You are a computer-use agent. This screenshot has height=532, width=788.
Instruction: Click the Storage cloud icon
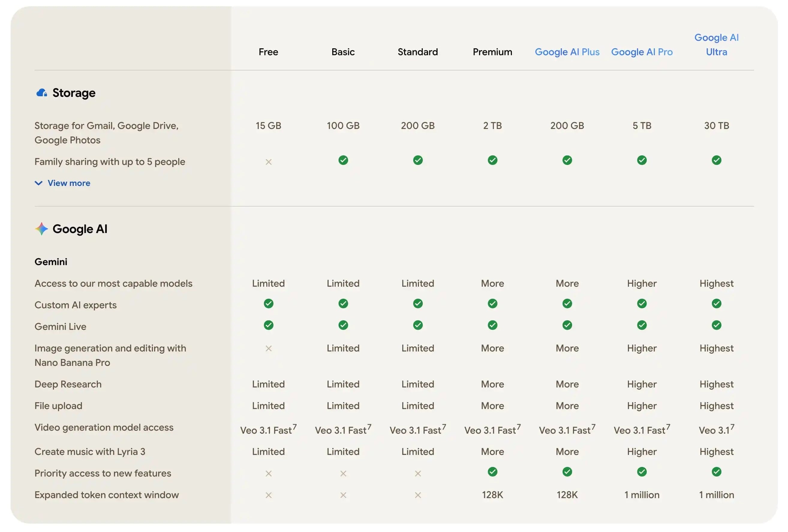(x=41, y=93)
